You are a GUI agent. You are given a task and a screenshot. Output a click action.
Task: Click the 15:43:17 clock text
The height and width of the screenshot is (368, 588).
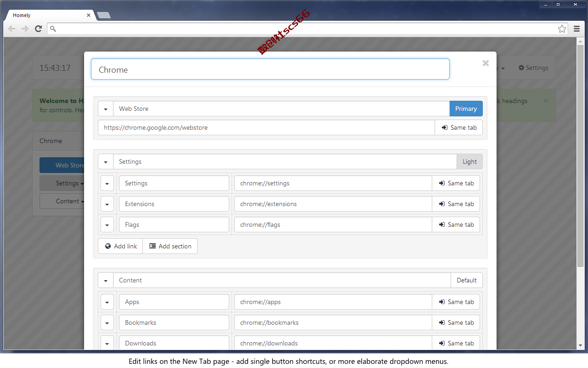pyautogui.click(x=55, y=68)
